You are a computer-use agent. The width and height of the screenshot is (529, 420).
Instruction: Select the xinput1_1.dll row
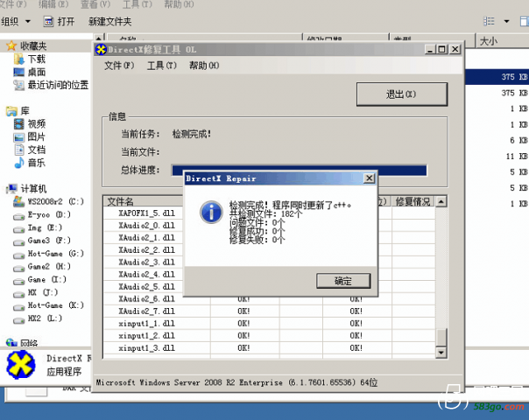[x=269, y=323]
